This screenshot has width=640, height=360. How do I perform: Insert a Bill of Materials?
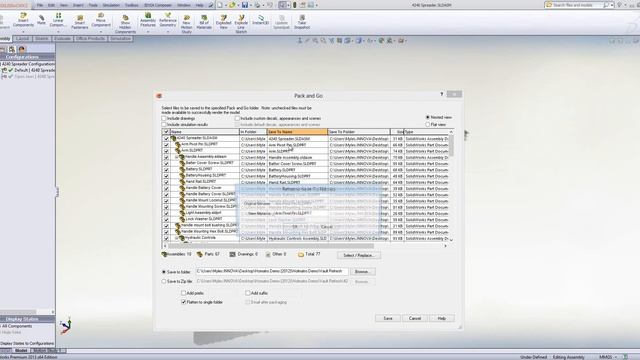click(x=204, y=22)
